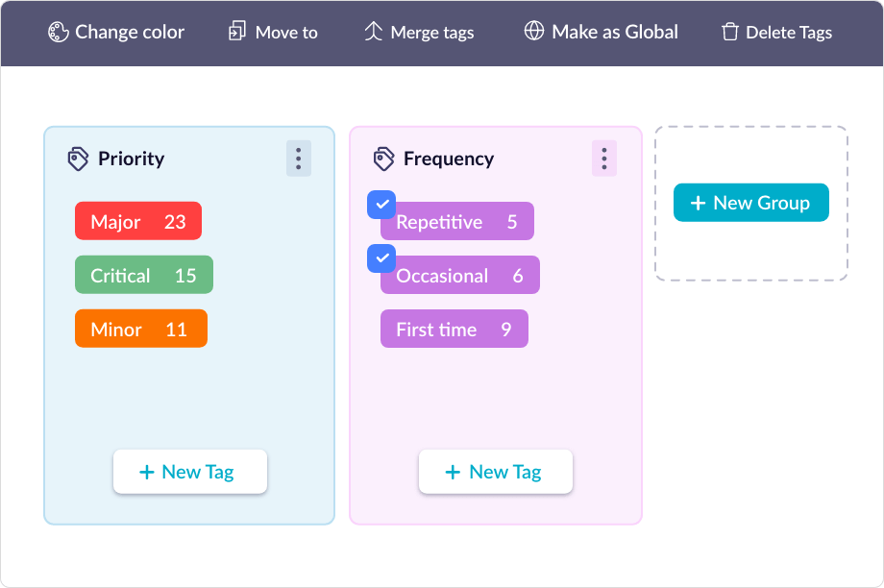Viewport: 884px width, 588px height.
Task: Click New Tag under the Priority group
Action: tap(189, 471)
